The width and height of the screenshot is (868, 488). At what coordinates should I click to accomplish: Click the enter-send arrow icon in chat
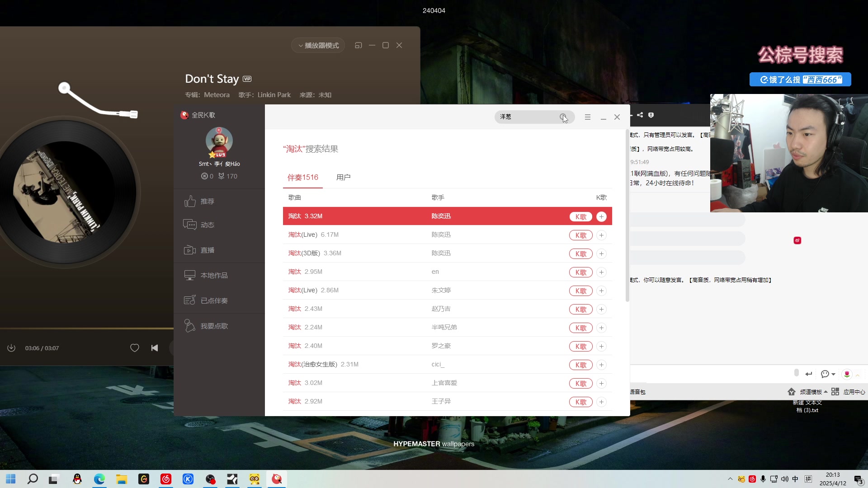pyautogui.click(x=809, y=374)
